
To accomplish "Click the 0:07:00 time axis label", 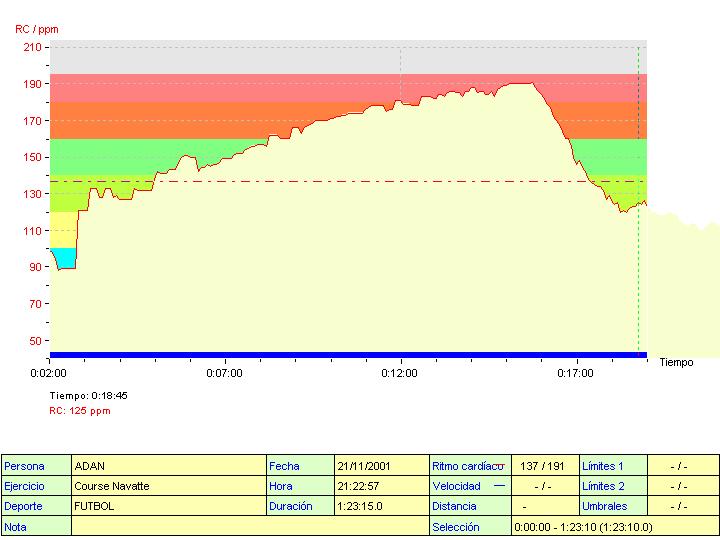I will (x=224, y=373).
